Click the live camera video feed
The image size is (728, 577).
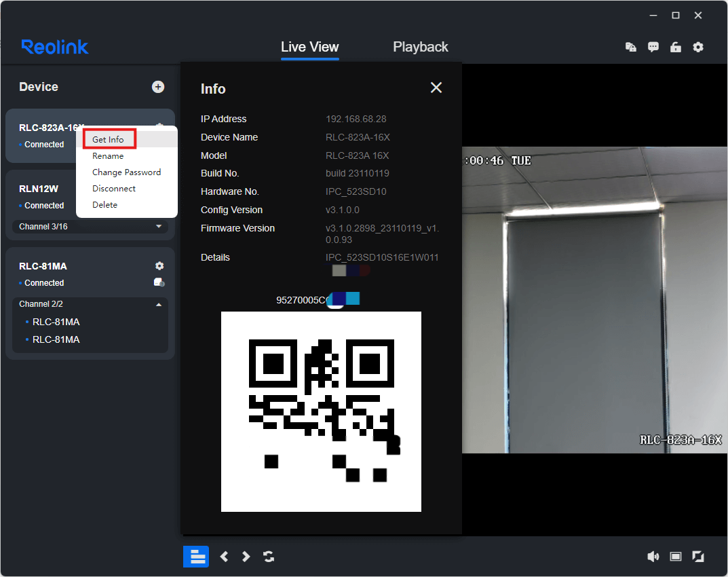[x=595, y=300]
